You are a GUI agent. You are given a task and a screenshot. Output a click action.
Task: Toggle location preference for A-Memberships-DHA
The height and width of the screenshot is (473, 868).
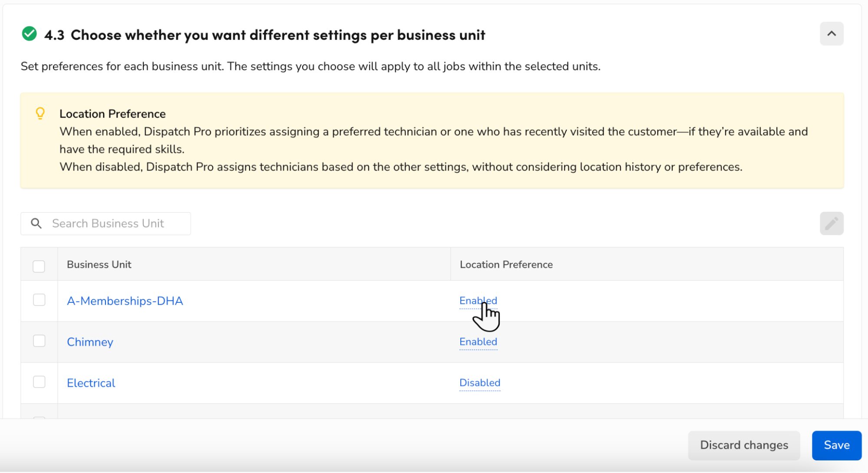click(478, 300)
